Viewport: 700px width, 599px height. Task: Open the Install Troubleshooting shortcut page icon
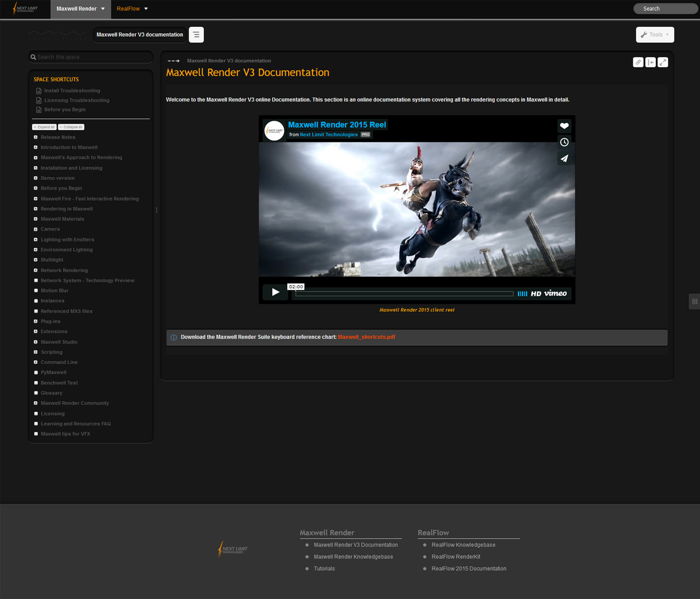coord(38,91)
